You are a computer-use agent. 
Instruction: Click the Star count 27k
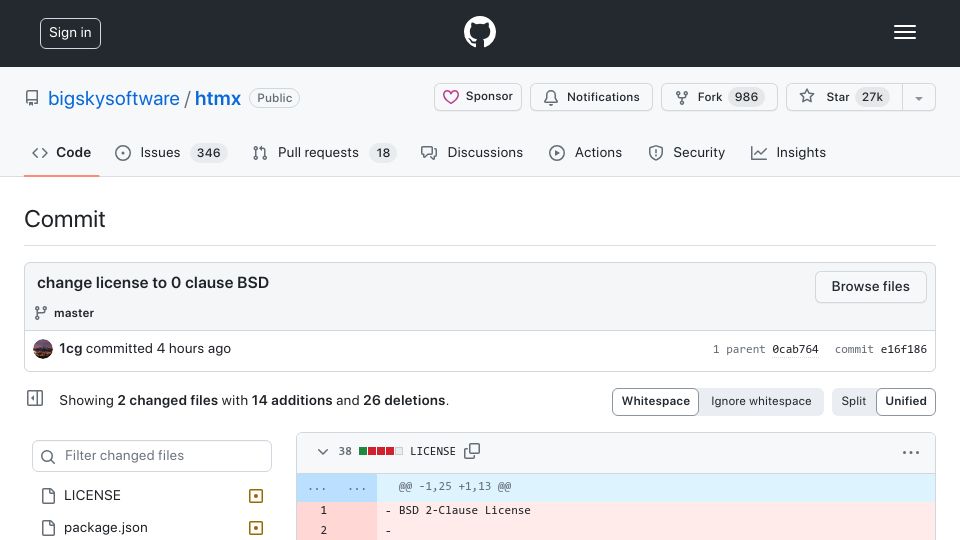click(x=872, y=97)
